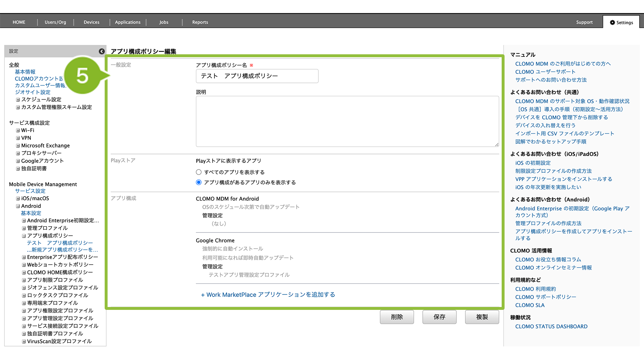Image resolution: width=644 pixels, height=362 pixels.
Task: Expand the Wi-Fi tree node
Action: point(18,130)
